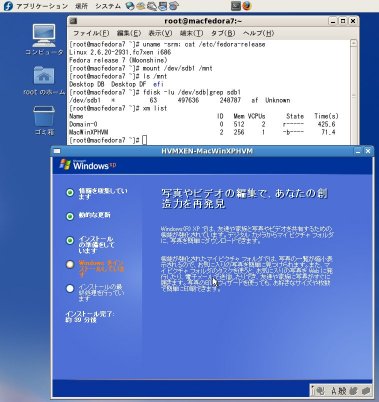This screenshot has height=402, width=379.
Task: Click the Fedora logo in the panel
Action: click(x=7, y=6)
